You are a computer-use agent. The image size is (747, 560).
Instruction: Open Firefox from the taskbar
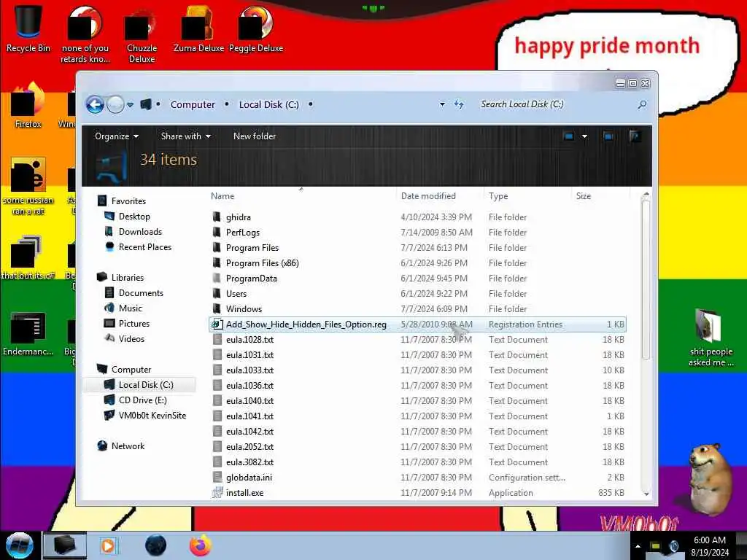pos(201,545)
